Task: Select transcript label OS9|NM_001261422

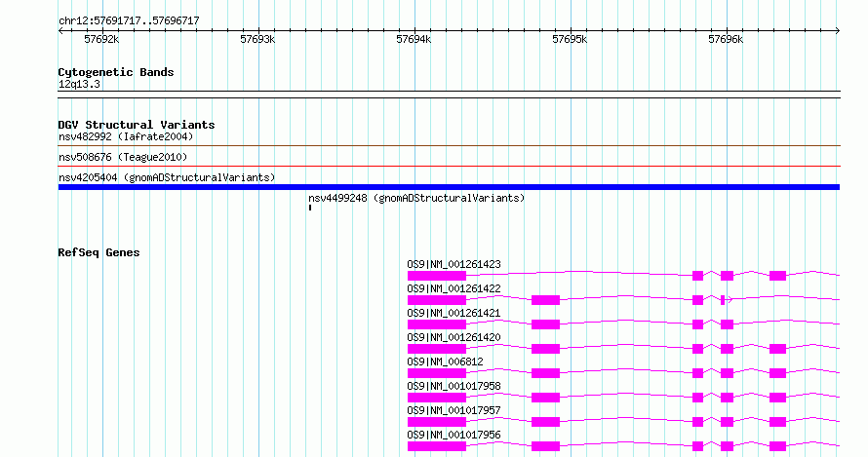Action: tap(454, 288)
